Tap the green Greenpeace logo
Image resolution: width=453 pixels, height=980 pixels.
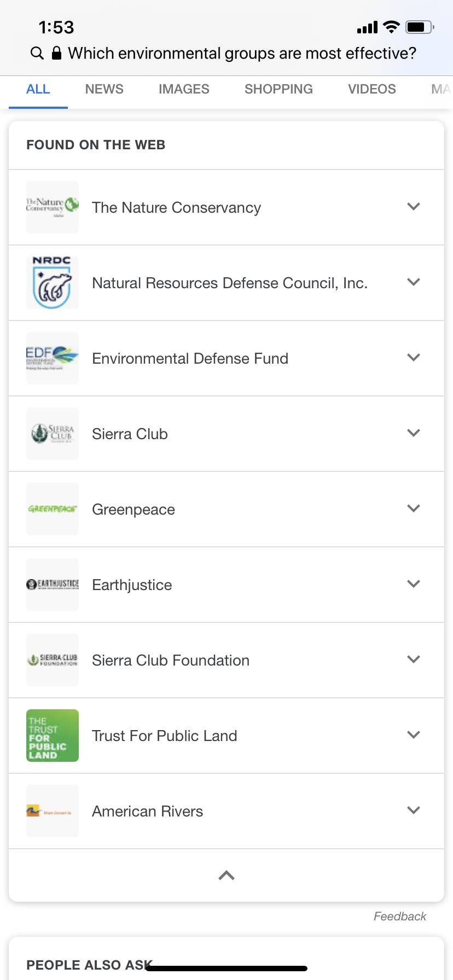(53, 509)
